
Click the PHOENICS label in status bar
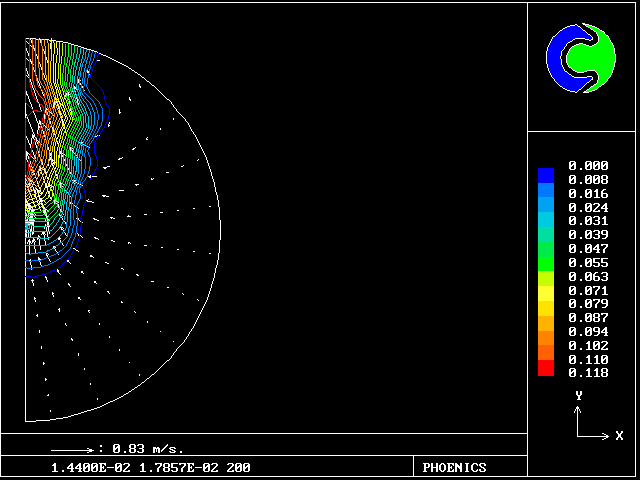454,468
